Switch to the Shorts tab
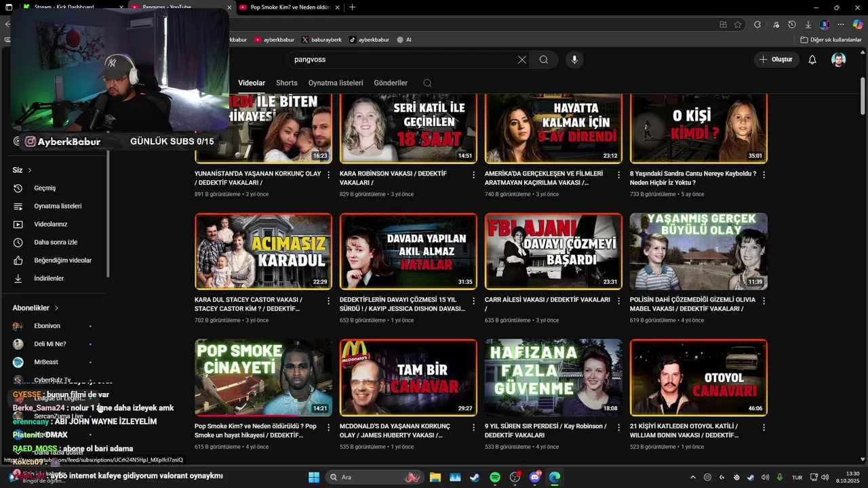Viewport: 868px width, 488px height. (287, 83)
